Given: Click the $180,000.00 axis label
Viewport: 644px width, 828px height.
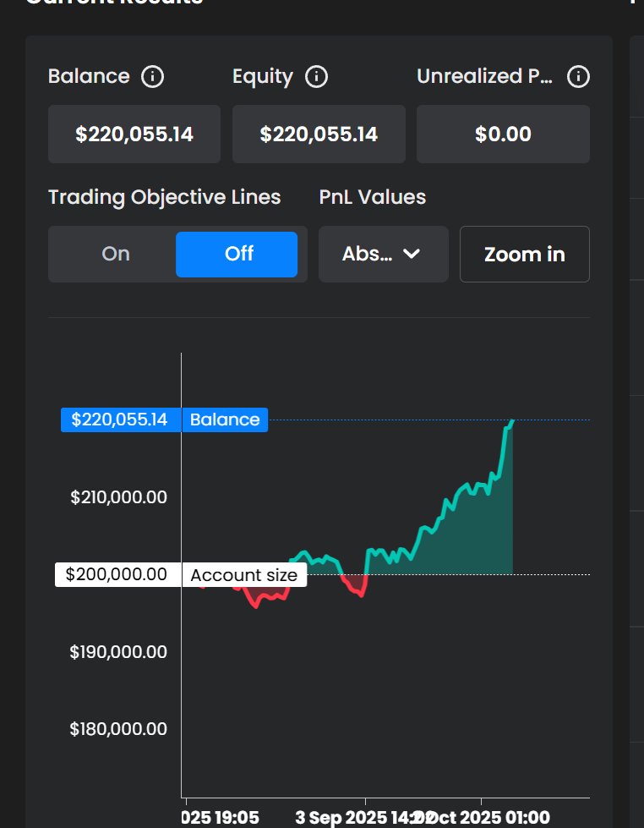Looking at the screenshot, I should (x=119, y=729).
